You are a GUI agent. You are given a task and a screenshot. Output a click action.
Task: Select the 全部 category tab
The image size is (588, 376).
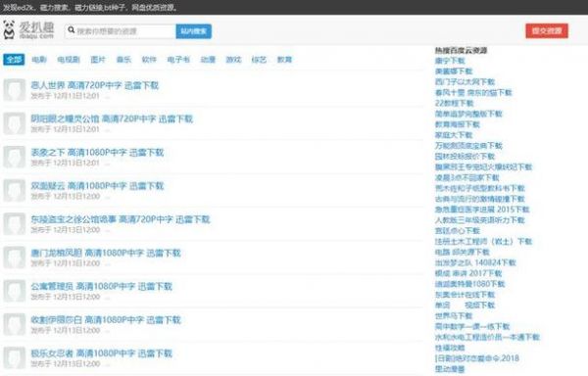click(14, 59)
